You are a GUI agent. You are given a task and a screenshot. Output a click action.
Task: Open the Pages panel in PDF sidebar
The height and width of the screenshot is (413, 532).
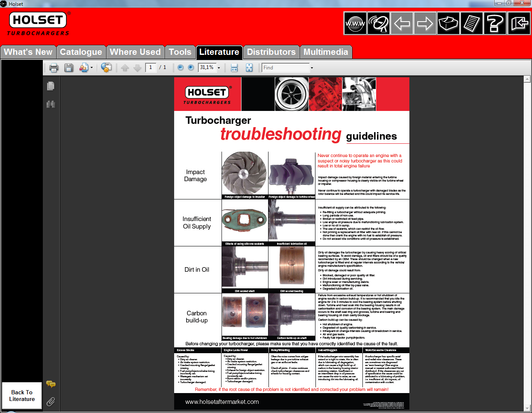51,86
